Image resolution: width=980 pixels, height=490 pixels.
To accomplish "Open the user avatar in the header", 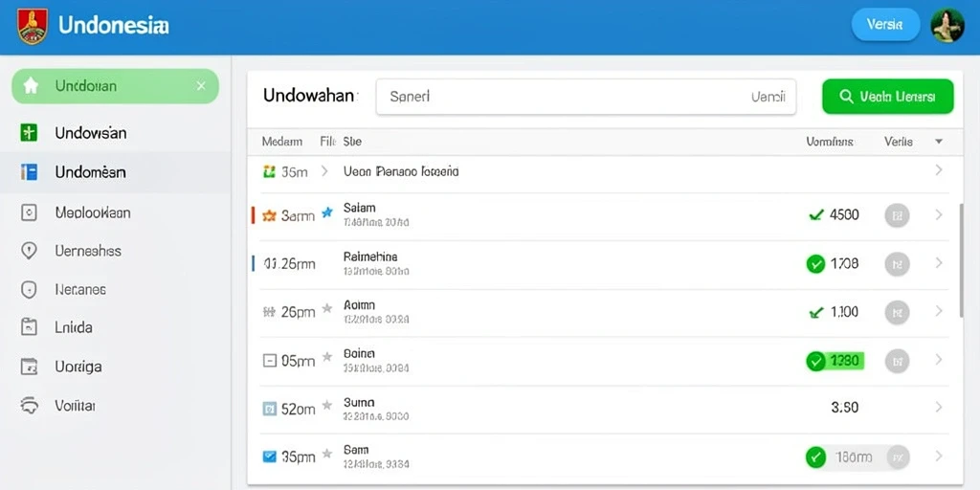I will click(947, 26).
